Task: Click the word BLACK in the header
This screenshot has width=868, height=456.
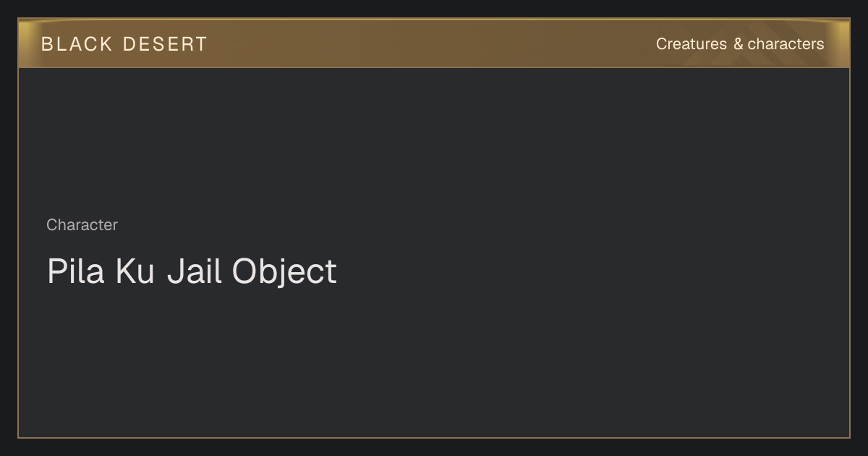Action: click(77, 44)
